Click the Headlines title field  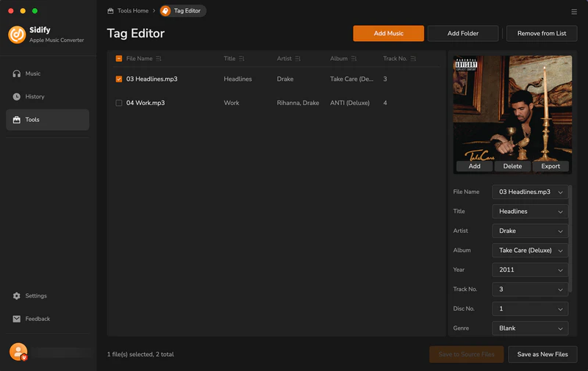(x=530, y=212)
